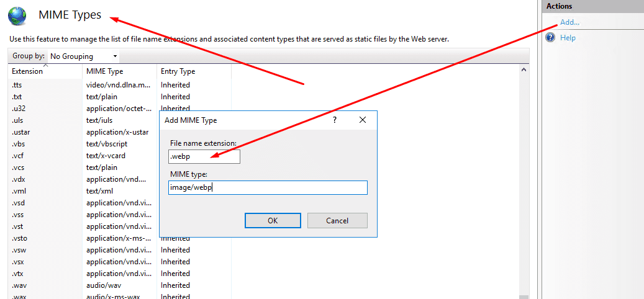
Task: Click Inherited entry type for .wav
Action: (x=175, y=285)
